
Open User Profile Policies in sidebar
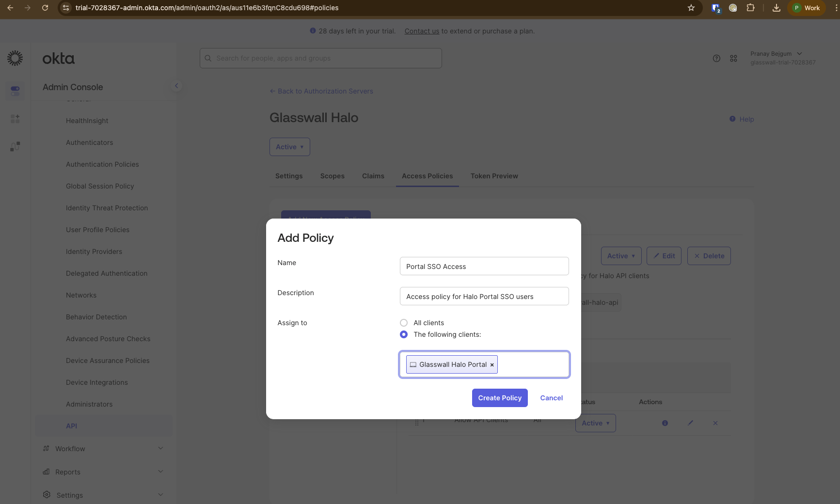(98, 230)
